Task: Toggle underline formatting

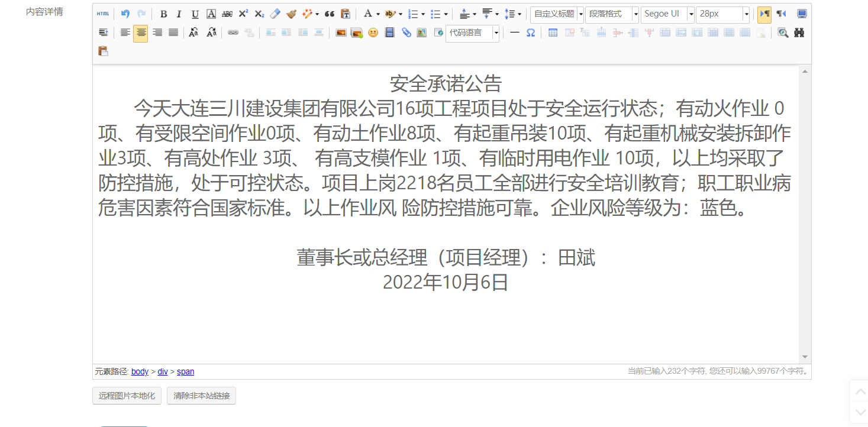Action: coord(195,14)
